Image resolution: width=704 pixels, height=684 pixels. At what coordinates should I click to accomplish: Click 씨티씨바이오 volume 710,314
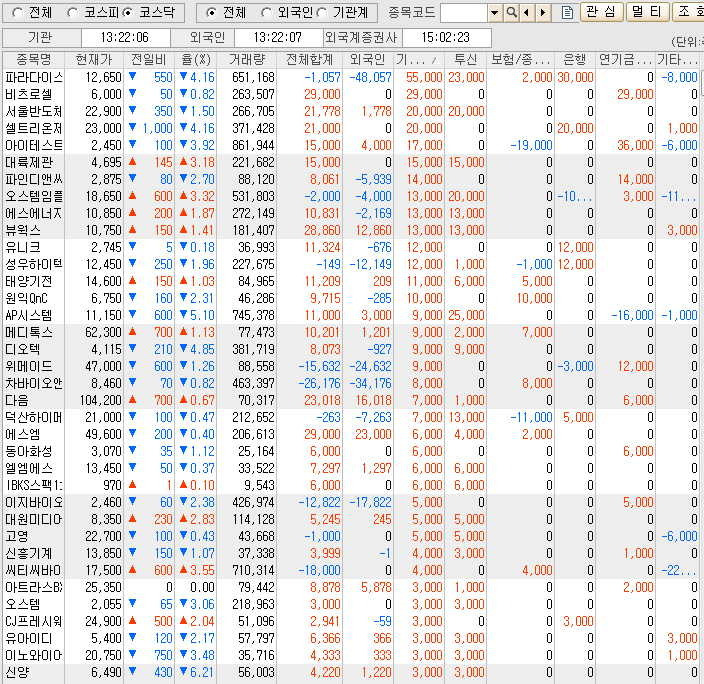253,570
